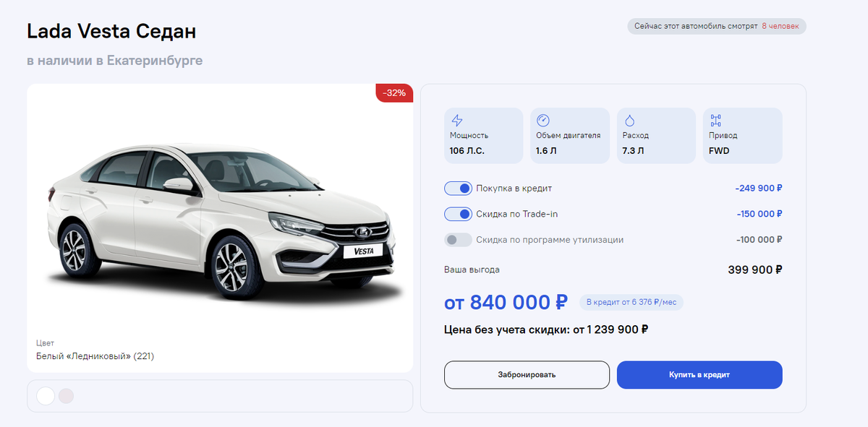Click the drivetrain FWD icon
This screenshot has height=427, width=868.
pyautogui.click(x=716, y=121)
